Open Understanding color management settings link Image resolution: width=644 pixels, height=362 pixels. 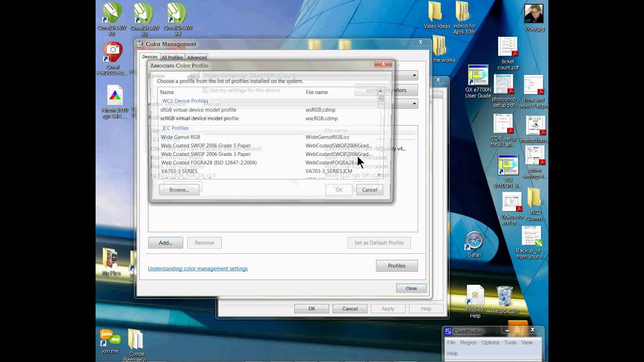[198, 268]
